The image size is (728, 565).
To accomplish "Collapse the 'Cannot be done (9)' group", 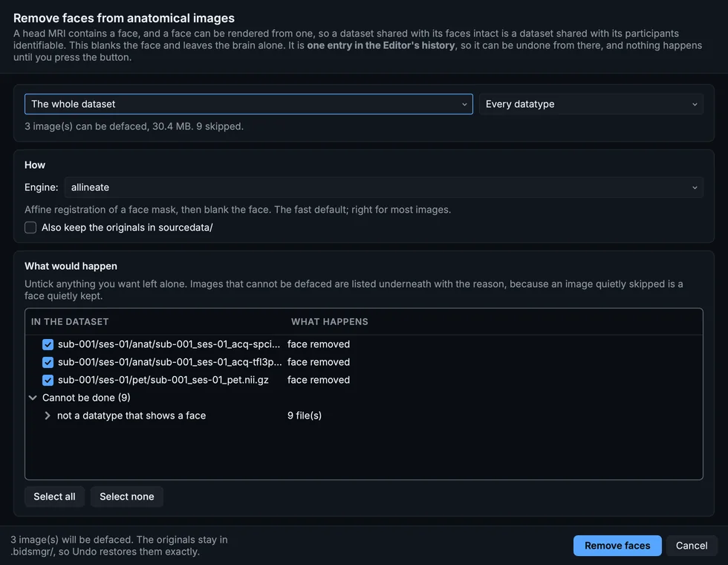I will coord(33,398).
